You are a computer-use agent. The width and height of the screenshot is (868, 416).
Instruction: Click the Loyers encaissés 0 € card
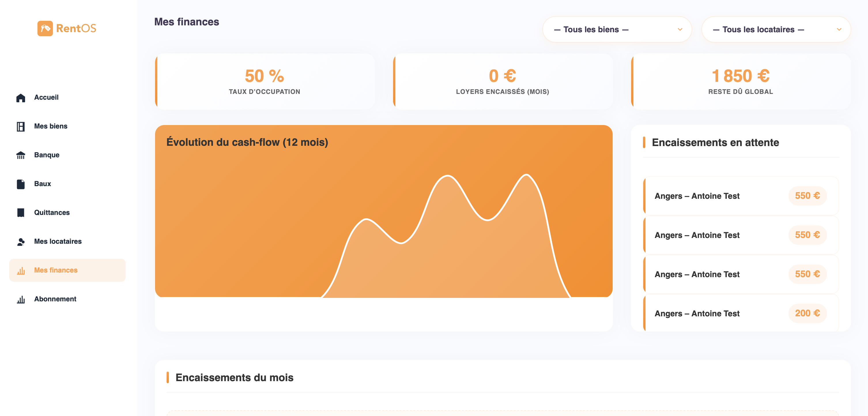502,82
